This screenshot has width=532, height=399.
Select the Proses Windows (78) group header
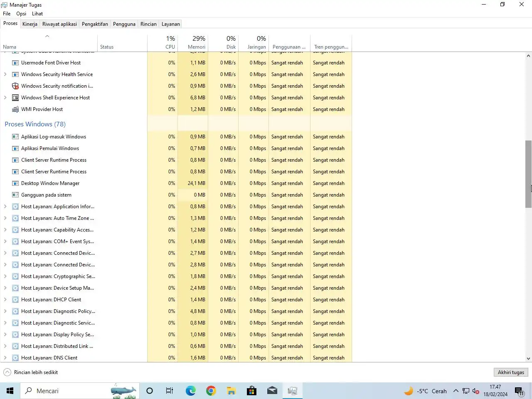coord(35,124)
